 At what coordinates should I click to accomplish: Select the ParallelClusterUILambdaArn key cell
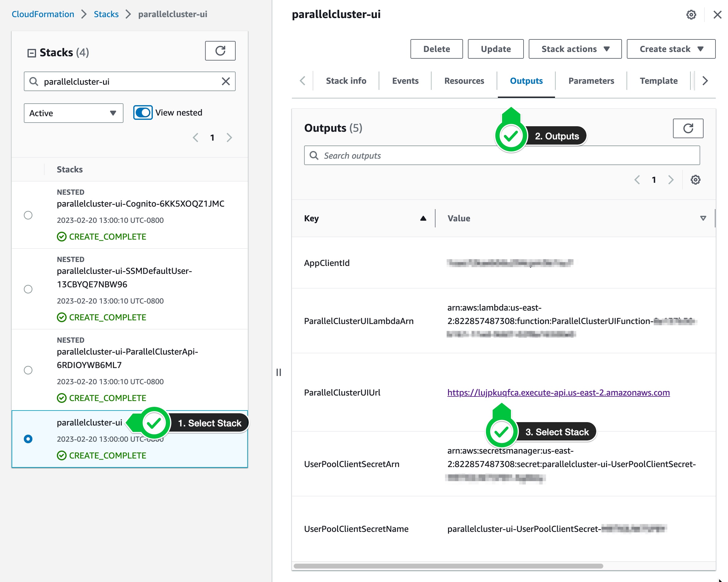pos(359,321)
